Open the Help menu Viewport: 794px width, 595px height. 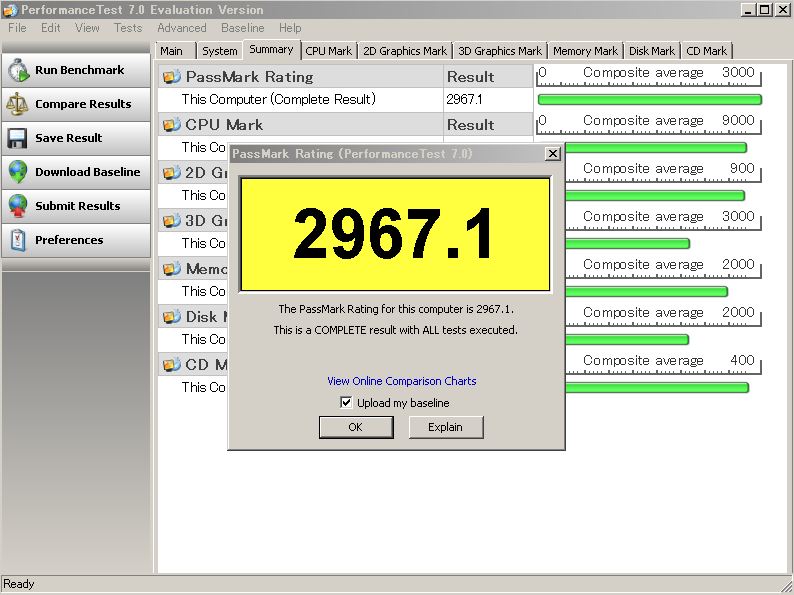(x=290, y=28)
